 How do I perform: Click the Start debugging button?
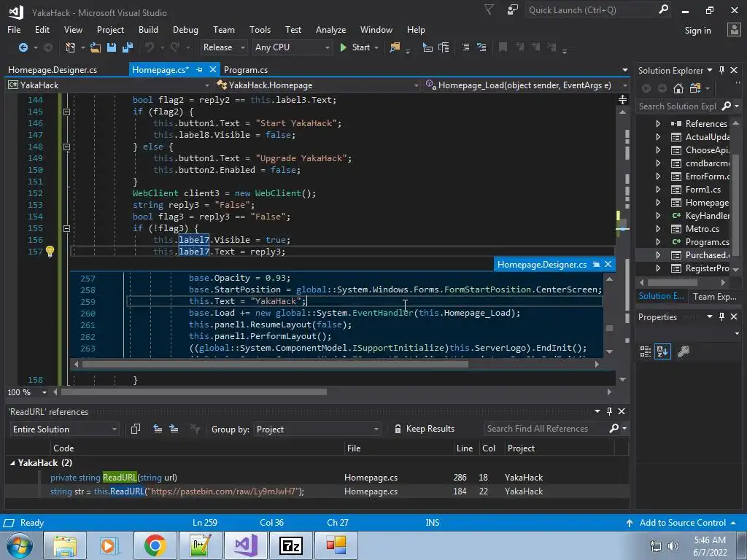click(x=355, y=47)
